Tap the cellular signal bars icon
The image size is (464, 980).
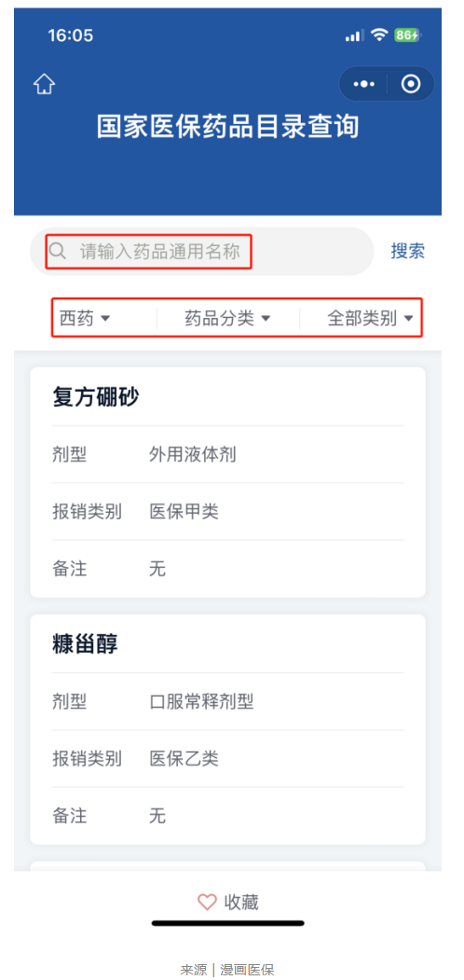pos(354,36)
